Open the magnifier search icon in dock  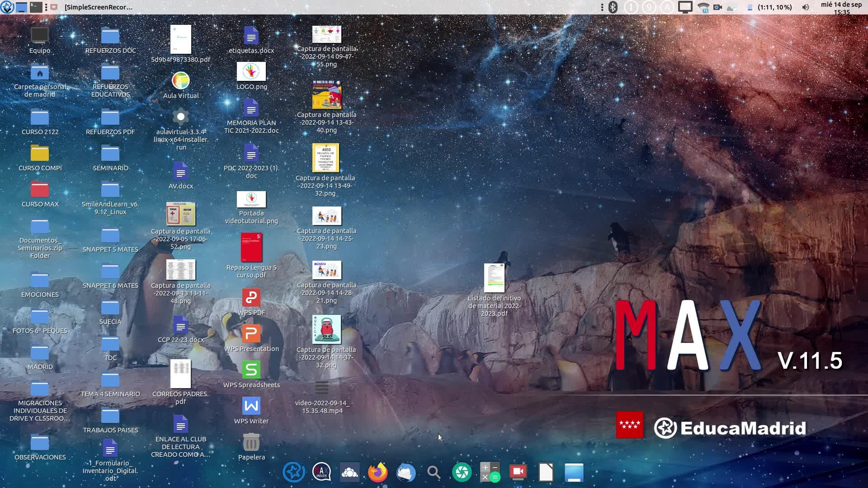click(x=434, y=473)
